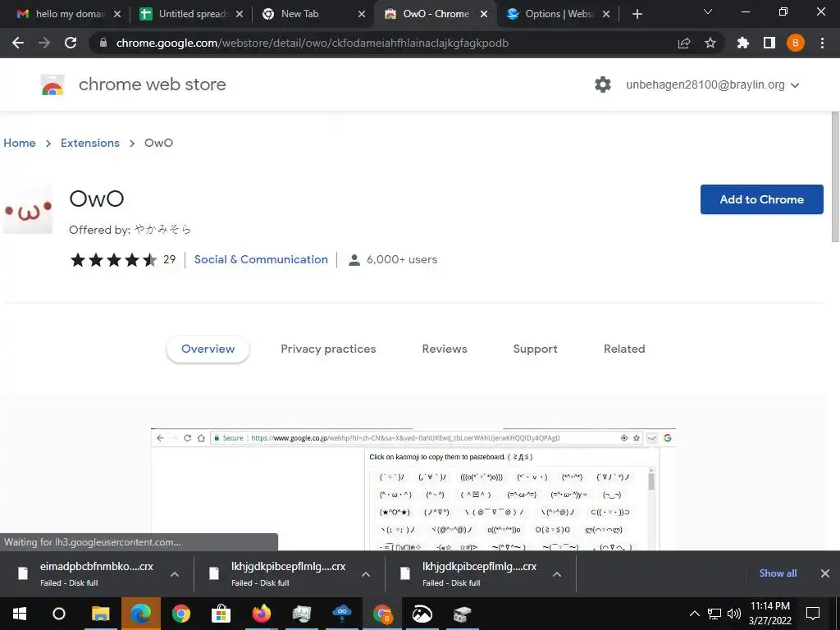Image resolution: width=840 pixels, height=630 pixels.
Task: Open the network icon in system tray
Action: point(714,614)
